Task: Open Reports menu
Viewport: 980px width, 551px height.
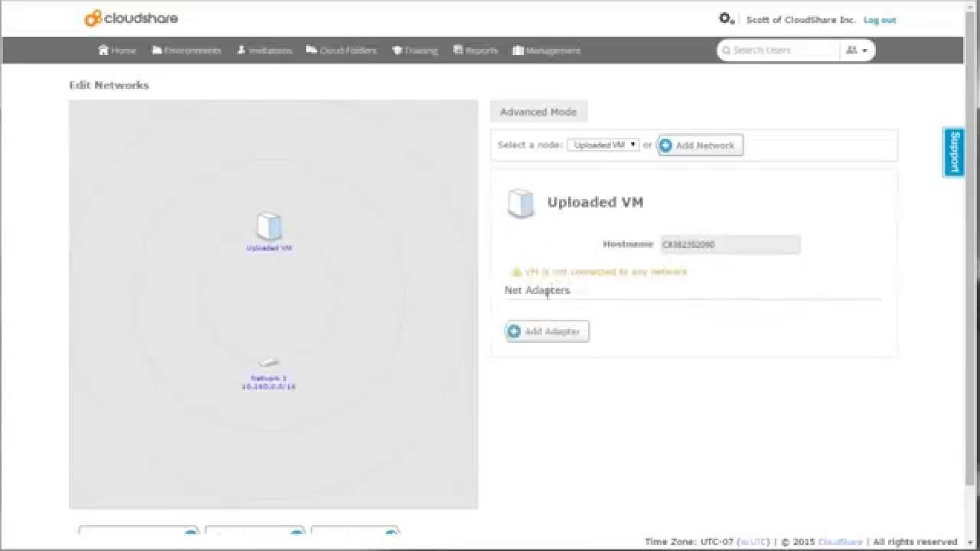Action: 475,51
